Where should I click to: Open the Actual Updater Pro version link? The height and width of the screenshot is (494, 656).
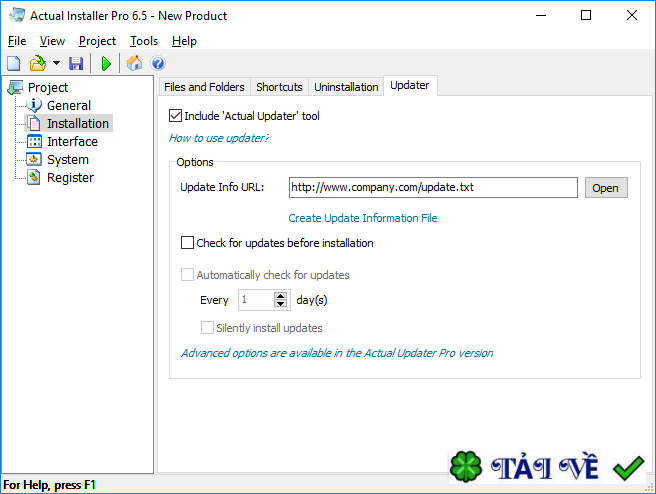[x=337, y=353]
